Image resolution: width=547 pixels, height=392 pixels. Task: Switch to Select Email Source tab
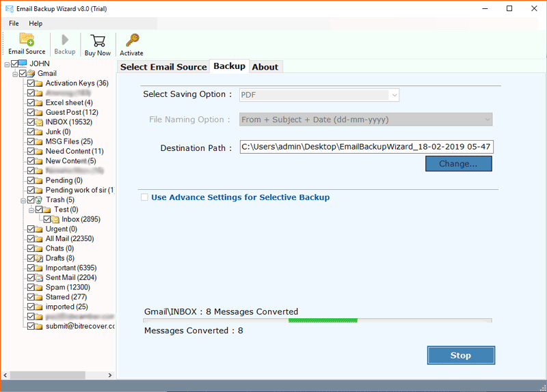coord(163,67)
